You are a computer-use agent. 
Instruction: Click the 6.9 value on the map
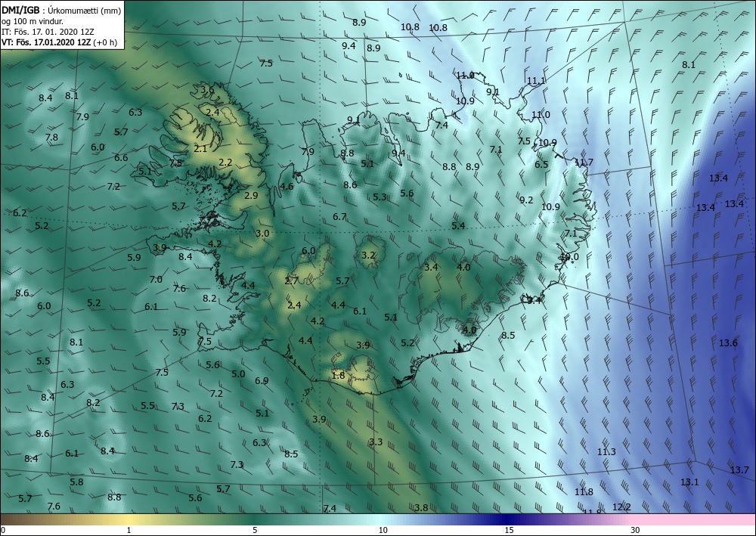[x=262, y=381]
